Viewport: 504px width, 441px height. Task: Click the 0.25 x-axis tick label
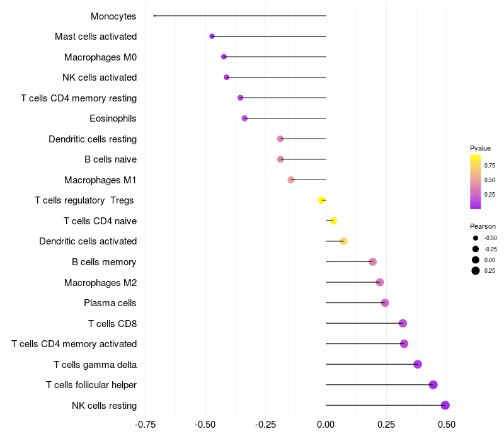pos(386,425)
